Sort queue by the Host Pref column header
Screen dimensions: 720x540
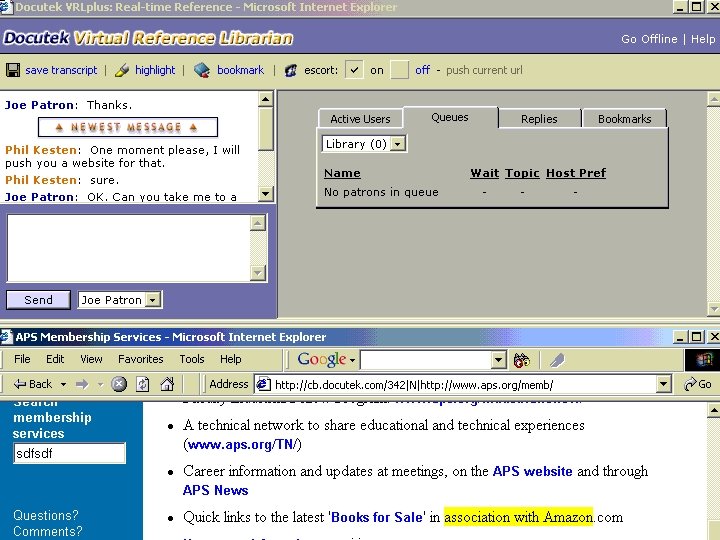point(576,173)
